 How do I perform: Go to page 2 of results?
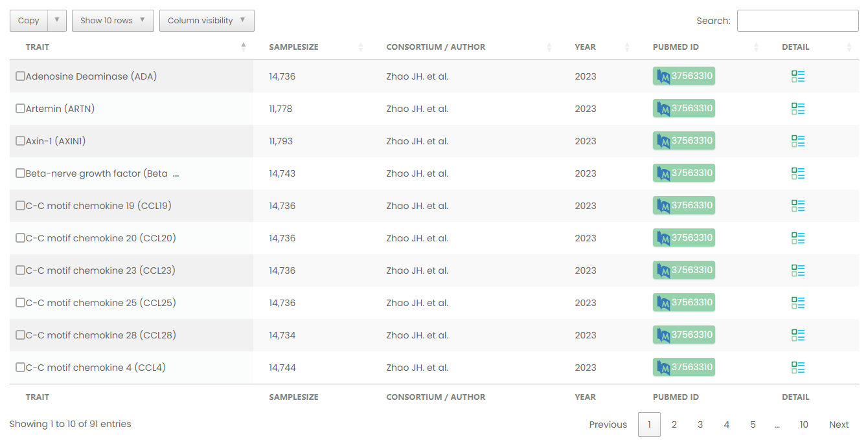(x=674, y=424)
